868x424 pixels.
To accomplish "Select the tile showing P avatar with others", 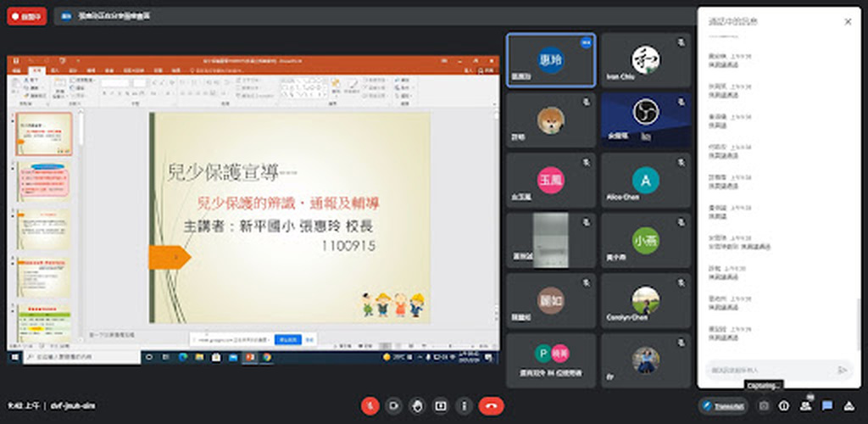I will [x=551, y=360].
